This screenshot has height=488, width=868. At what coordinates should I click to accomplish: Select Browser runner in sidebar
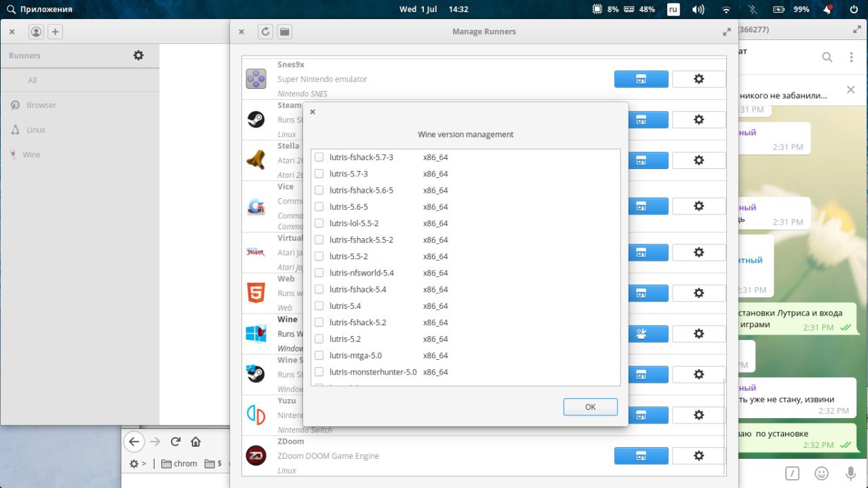coord(80,105)
